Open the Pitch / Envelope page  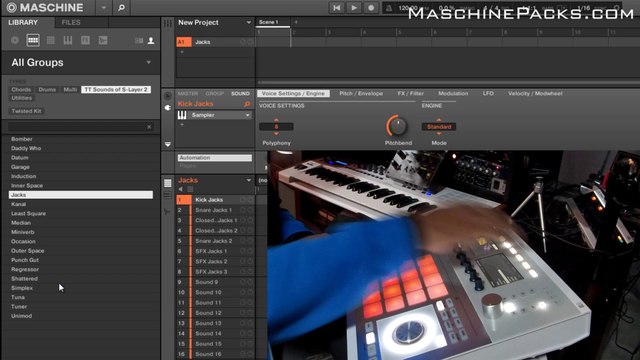coord(361,93)
